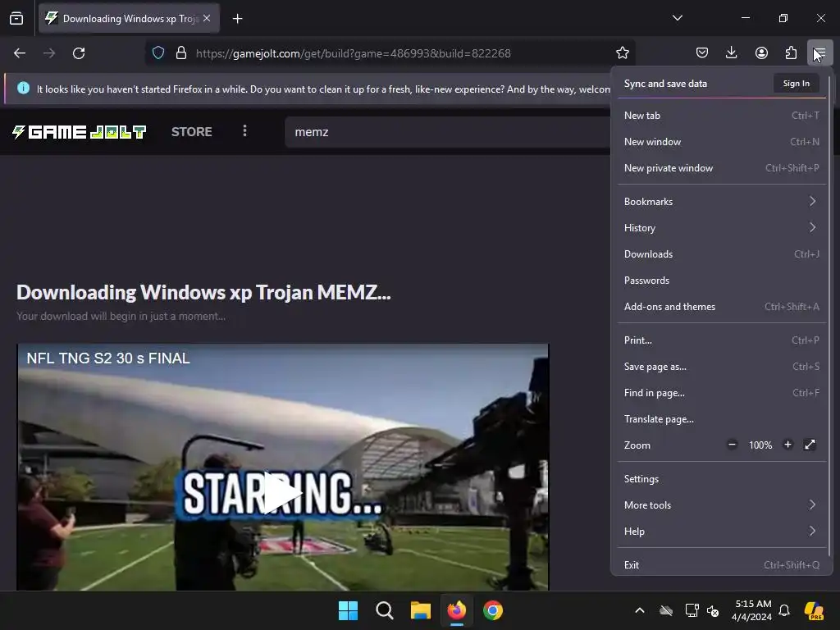Select Sync and save data

pos(665,84)
